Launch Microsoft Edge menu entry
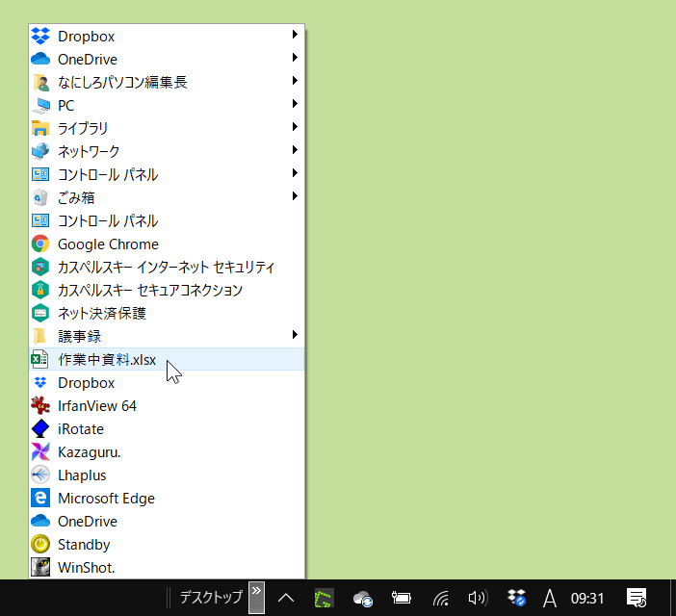The width and height of the screenshot is (676, 616). point(167,499)
